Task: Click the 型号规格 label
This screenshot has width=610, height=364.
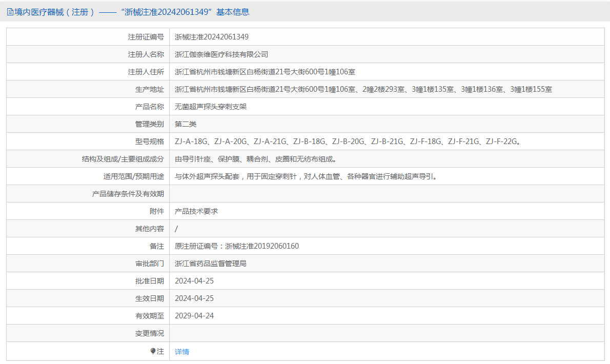Action: (x=150, y=141)
